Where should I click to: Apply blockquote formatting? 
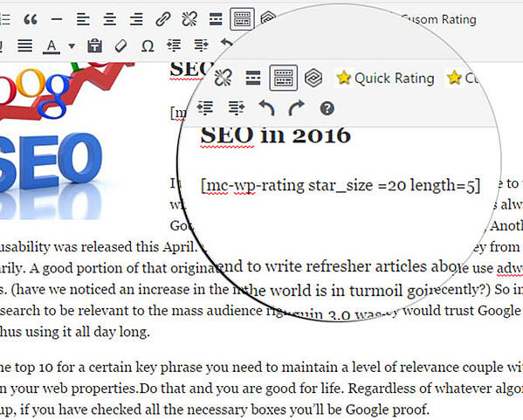[x=31, y=19]
